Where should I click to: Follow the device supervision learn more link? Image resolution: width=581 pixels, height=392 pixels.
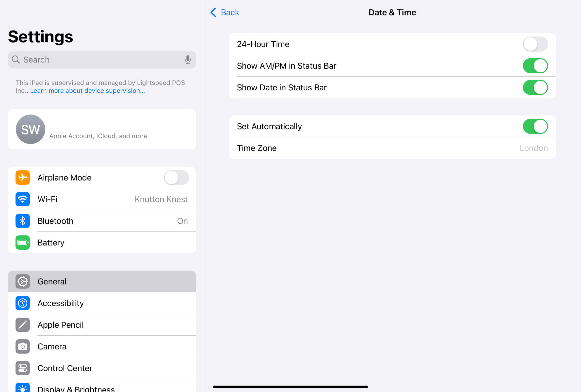pos(87,91)
